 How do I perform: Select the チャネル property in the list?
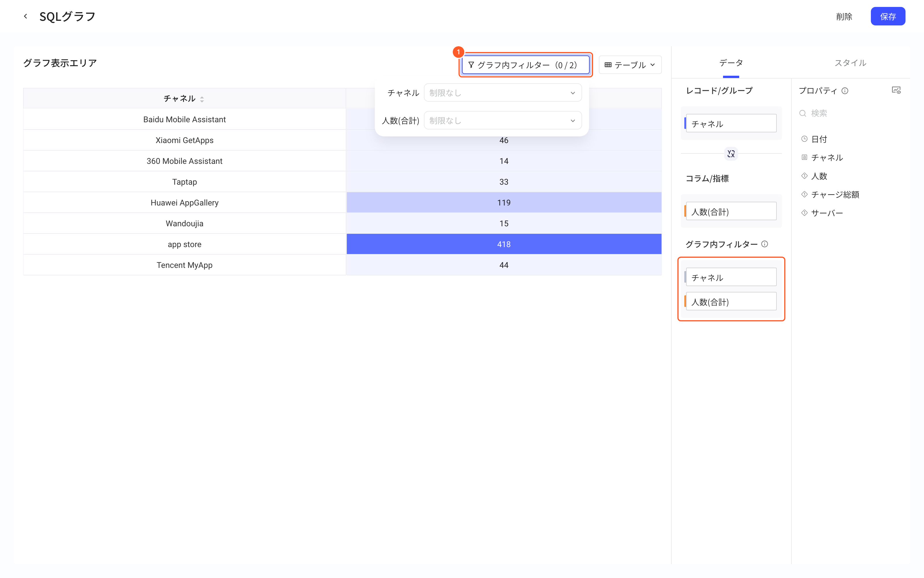(827, 158)
